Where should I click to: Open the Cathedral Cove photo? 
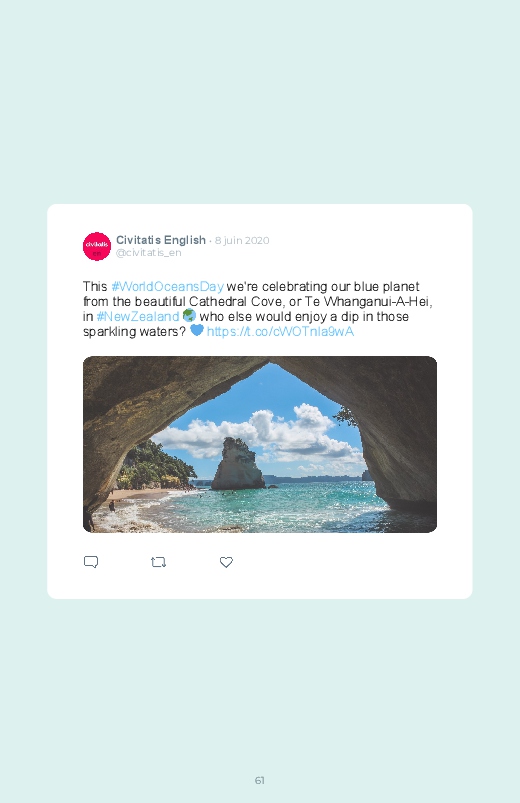[x=260, y=445]
